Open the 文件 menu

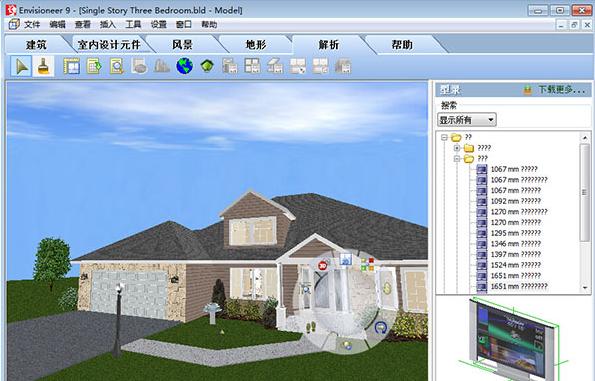(32, 25)
